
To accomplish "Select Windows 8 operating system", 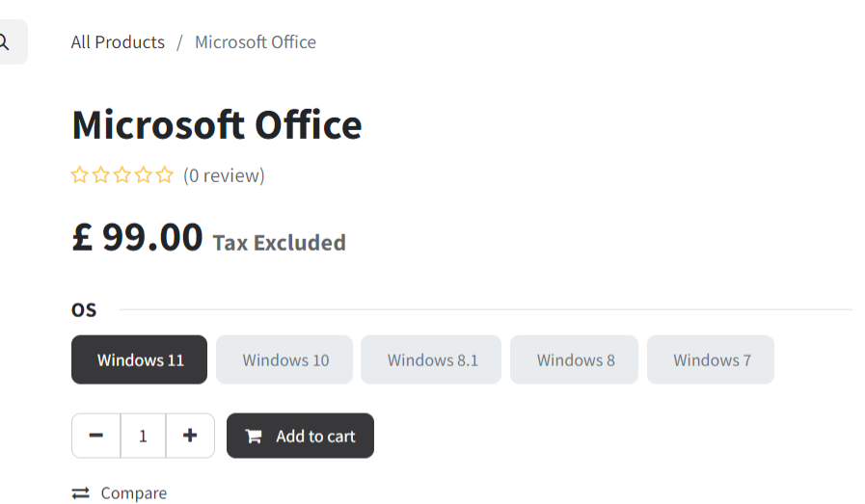I will pyautogui.click(x=576, y=359).
